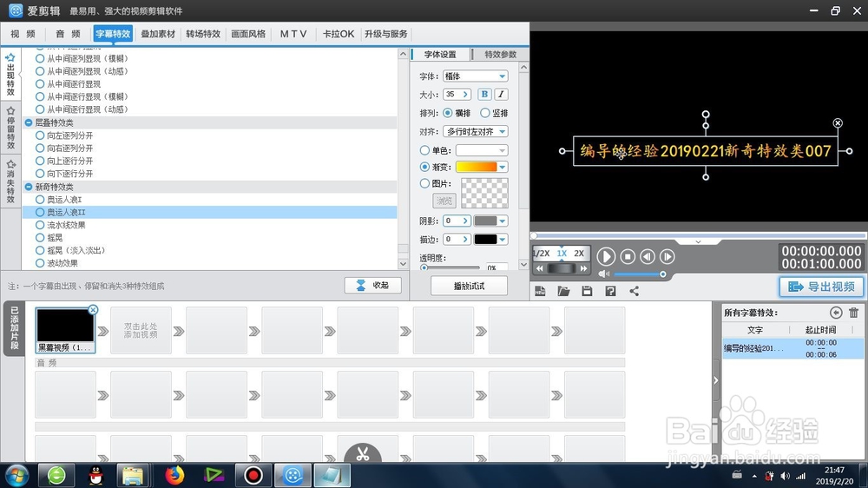
Task: Open the screen recorder taskbar icon
Action: click(x=253, y=475)
